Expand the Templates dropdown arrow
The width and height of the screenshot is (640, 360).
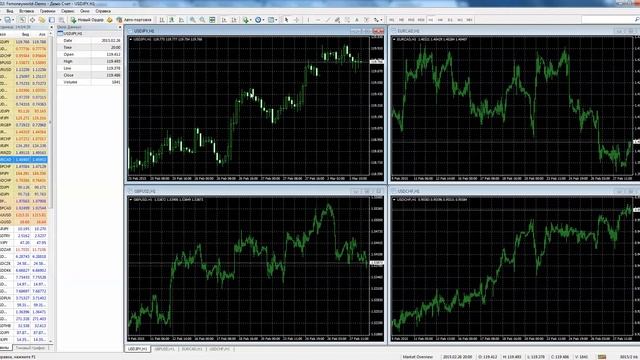[x=276, y=20]
